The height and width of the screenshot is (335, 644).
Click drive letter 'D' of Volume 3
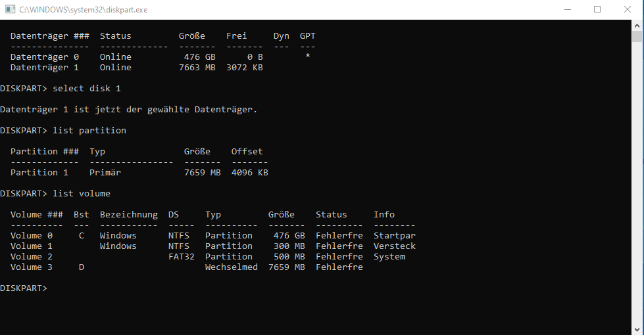click(82, 267)
